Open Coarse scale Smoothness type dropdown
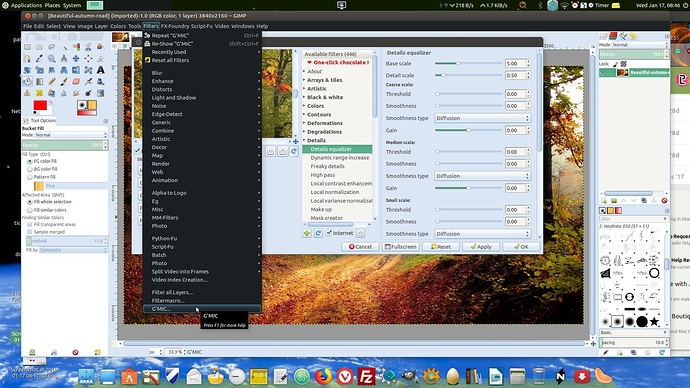The height and width of the screenshot is (388, 690). [482, 118]
